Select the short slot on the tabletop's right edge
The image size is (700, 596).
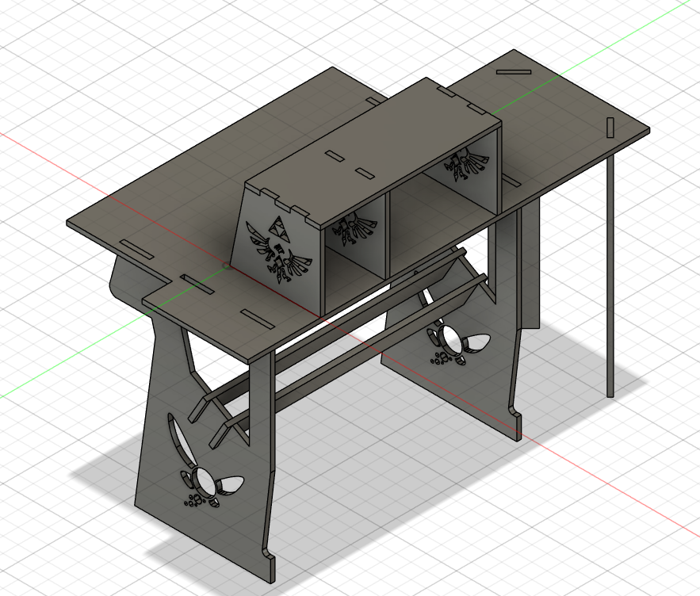[610, 128]
